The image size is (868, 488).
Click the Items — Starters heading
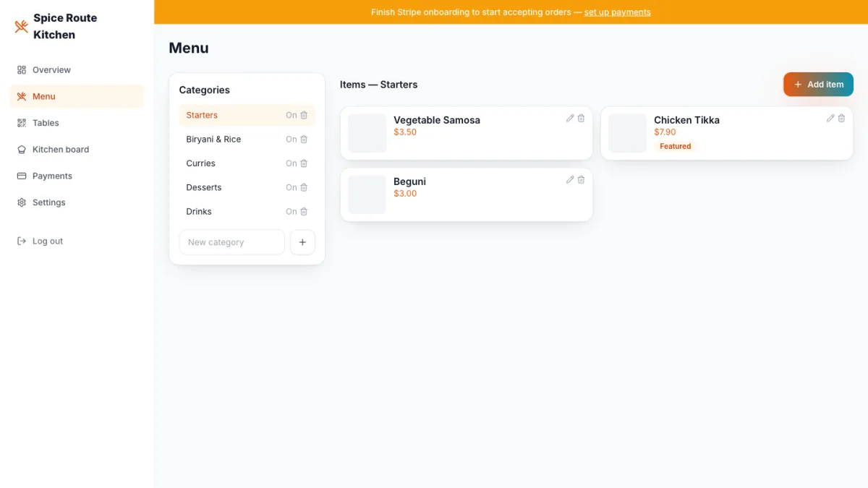point(378,85)
